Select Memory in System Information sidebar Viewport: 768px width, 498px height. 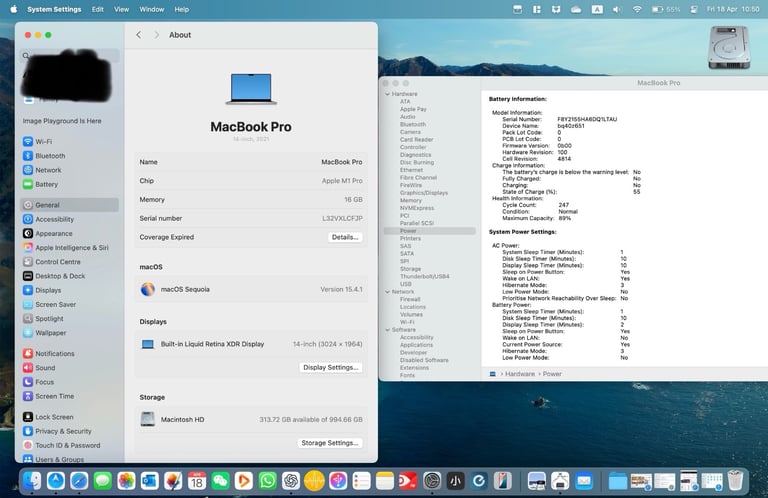[x=410, y=200]
